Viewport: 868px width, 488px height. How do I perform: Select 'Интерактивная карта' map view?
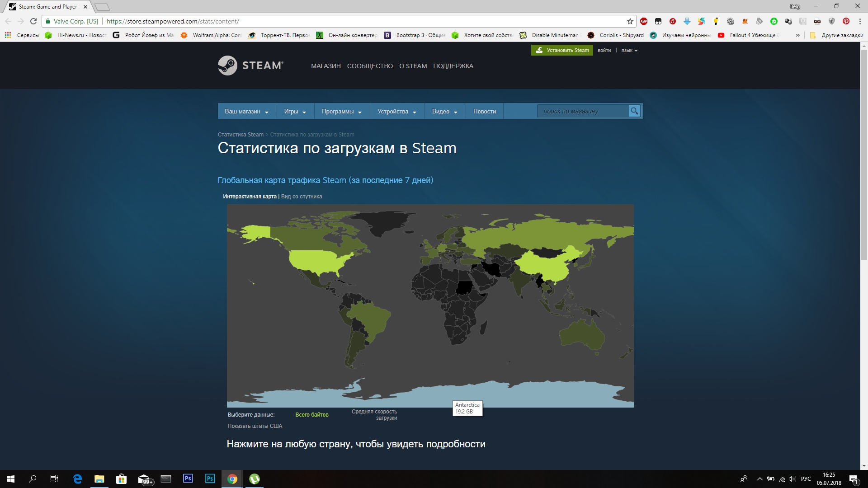(250, 197)
